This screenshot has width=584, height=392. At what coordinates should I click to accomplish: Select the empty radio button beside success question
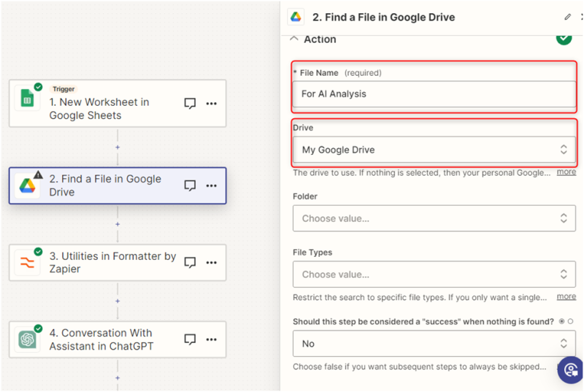[x=570, y=321]
